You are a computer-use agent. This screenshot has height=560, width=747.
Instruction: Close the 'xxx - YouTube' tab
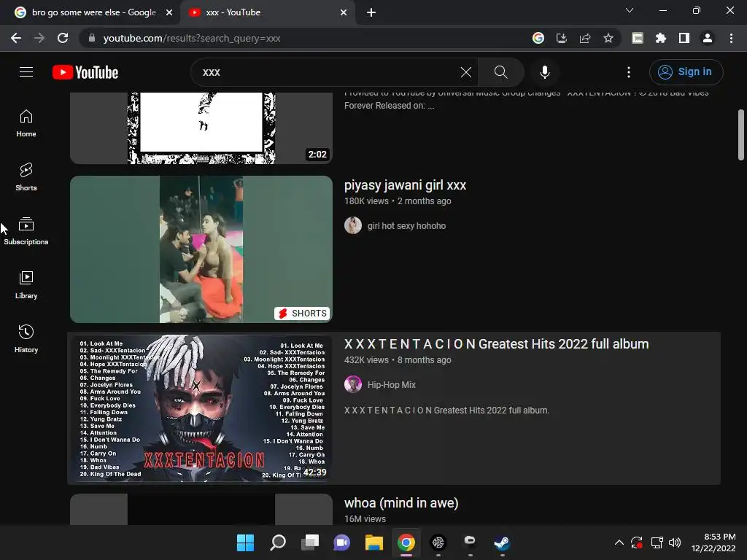344,12
